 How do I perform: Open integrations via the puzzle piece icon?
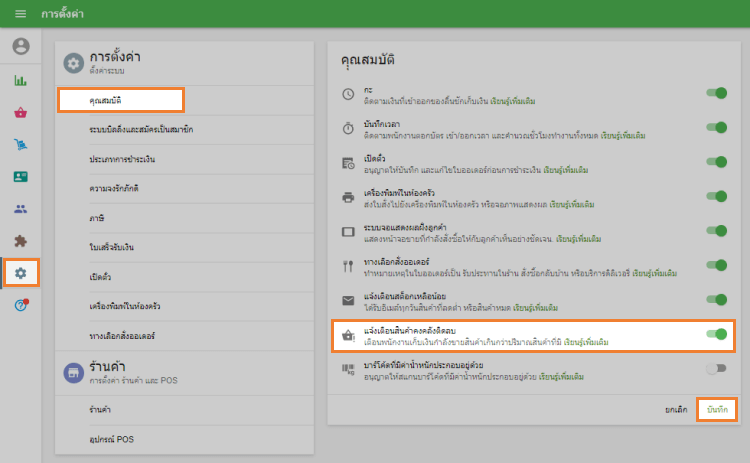(x=21, y=241)
